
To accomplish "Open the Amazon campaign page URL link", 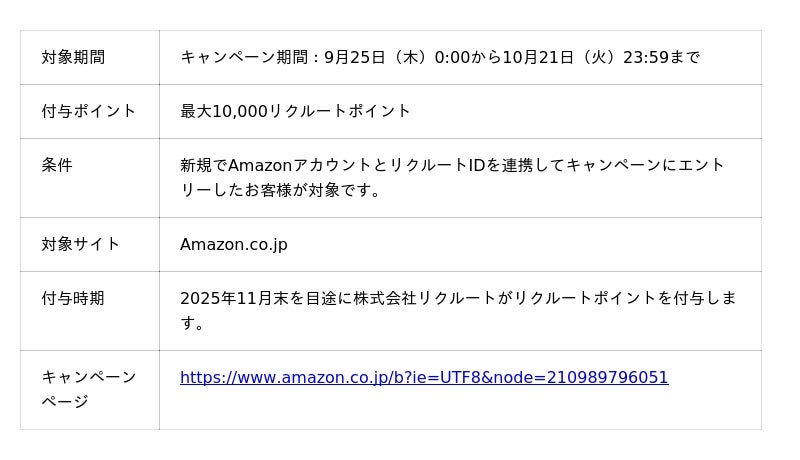I will [424, 378].
